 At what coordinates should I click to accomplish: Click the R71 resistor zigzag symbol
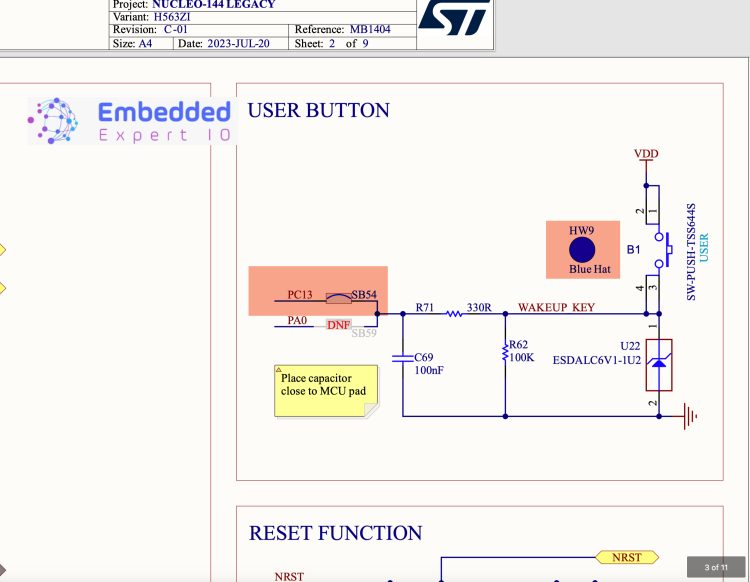pos(454,313)
